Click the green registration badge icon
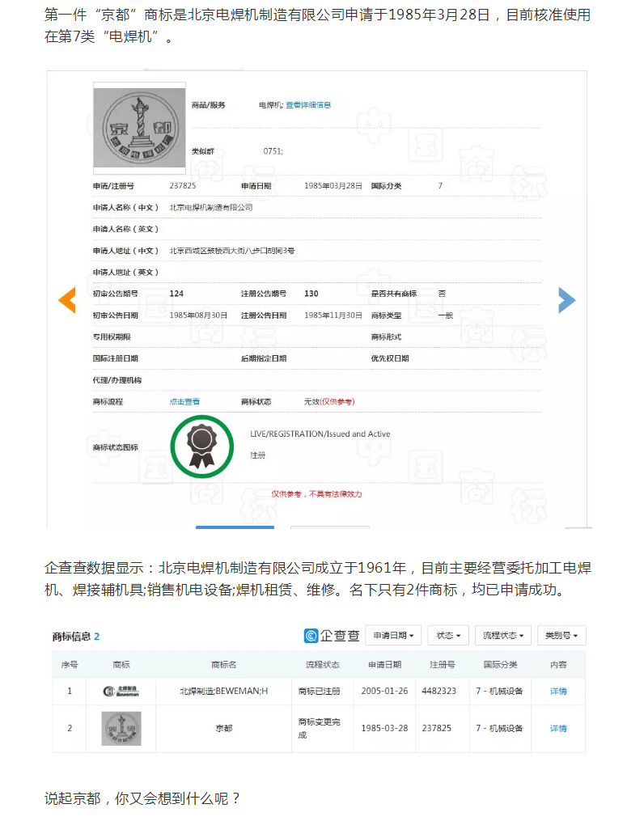This screenshot has height=821, width=644. [201, 446]
